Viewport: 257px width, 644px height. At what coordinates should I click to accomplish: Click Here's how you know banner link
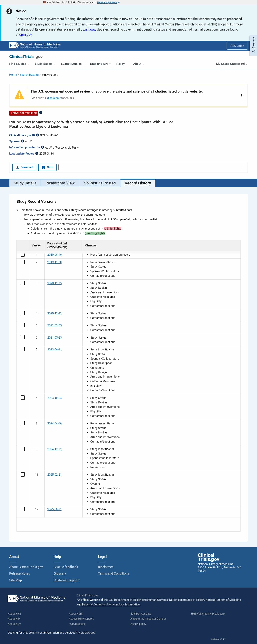107,2
